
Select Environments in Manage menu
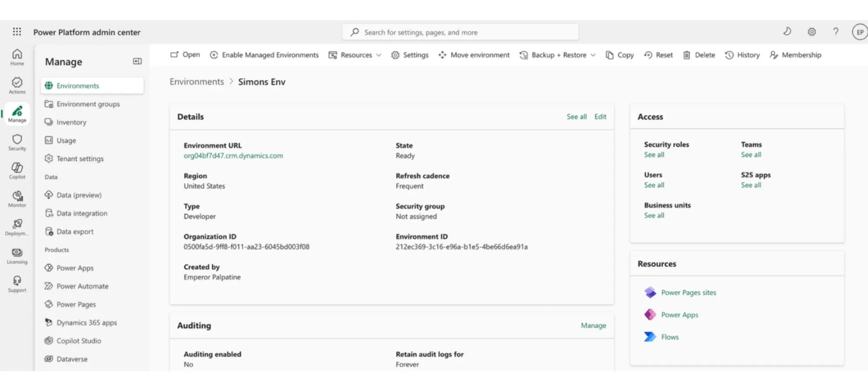(92, 86)
